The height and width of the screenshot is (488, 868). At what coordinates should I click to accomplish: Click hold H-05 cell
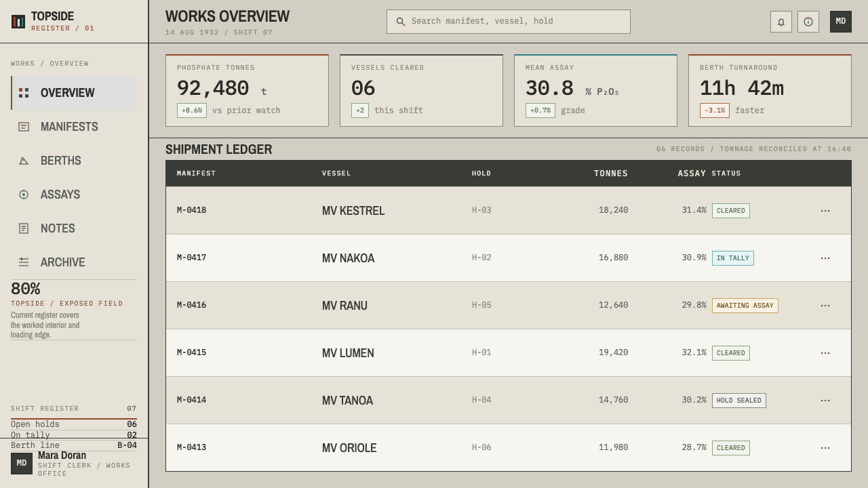(481, 305)
